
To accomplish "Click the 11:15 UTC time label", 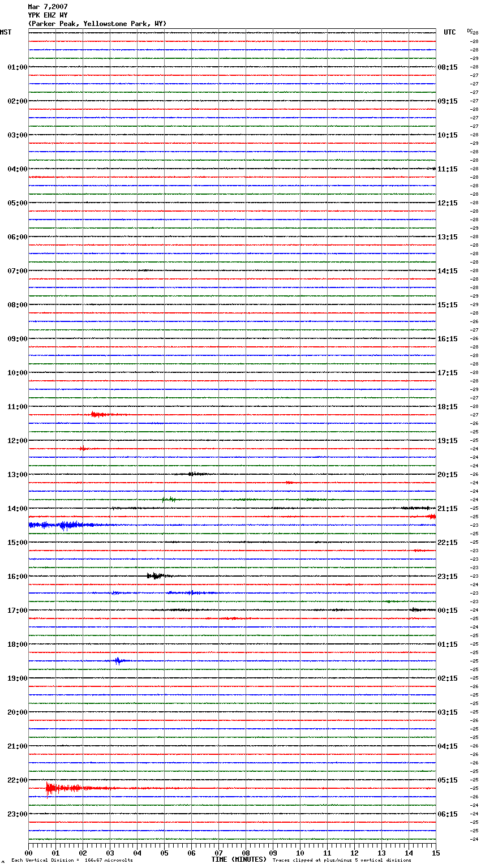I will click(x=448, y=169).
